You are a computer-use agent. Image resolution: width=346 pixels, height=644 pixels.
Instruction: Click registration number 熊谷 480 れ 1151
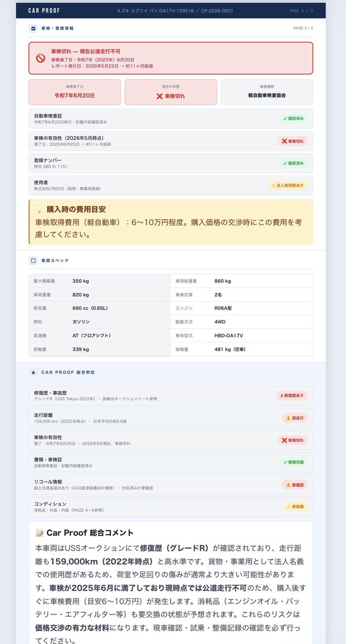point(50,166)
